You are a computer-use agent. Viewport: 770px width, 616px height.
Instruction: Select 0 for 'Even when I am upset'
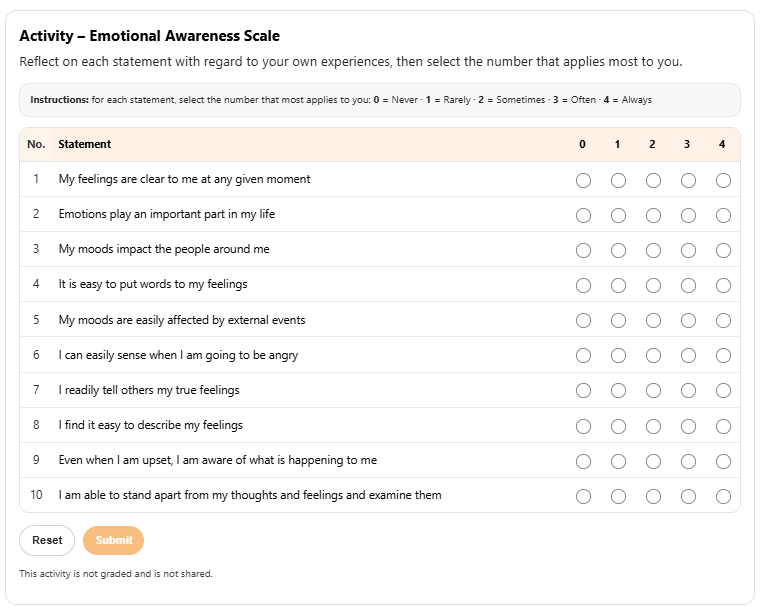click(x=584, y=462)
